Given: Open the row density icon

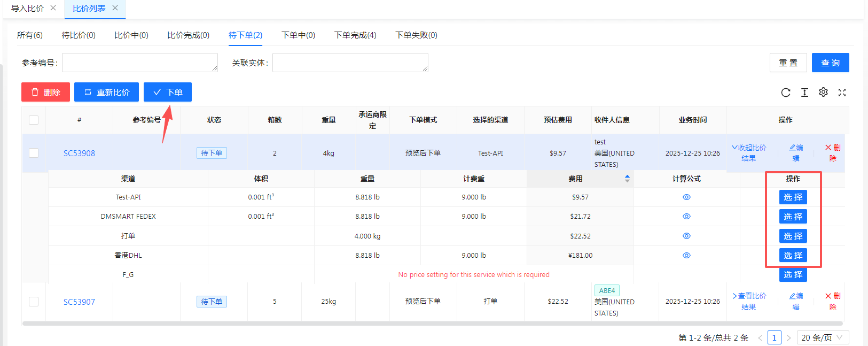Looking at the screenshot, I should click(x=804, y=93).
